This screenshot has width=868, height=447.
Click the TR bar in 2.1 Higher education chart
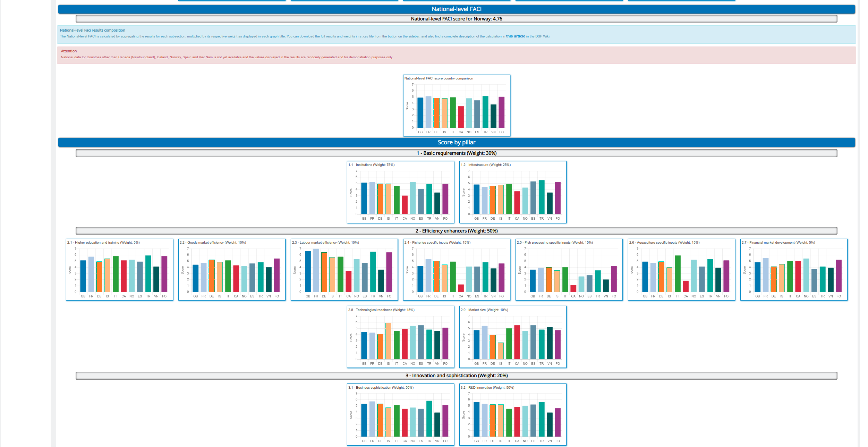(x=148, y=274)
